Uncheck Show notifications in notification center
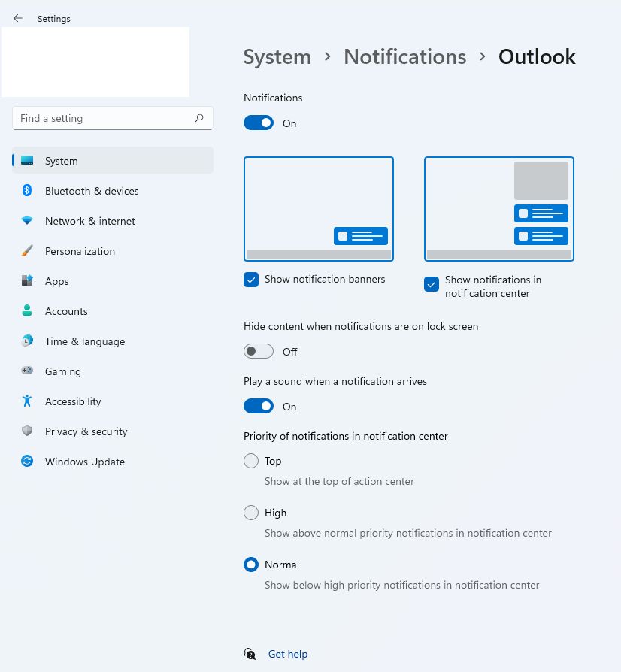This screenshot has height=672, width=621. (x=432, y=284)
